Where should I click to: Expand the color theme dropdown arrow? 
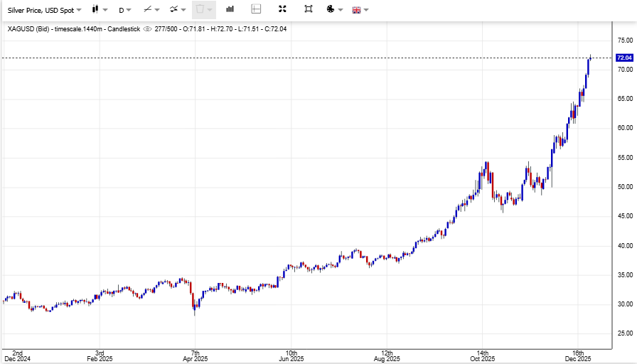tap(341, 10)
